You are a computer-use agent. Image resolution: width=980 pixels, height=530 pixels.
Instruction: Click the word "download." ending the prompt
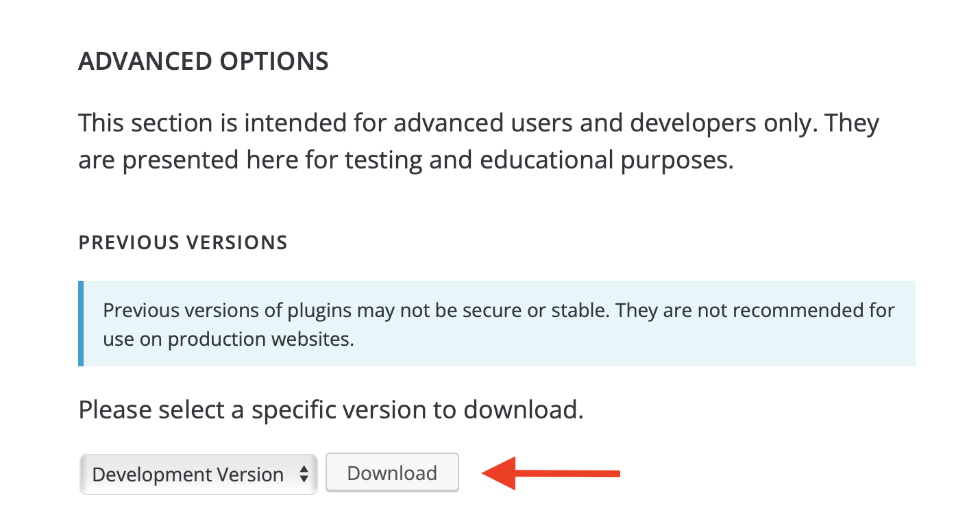(524, 409)
